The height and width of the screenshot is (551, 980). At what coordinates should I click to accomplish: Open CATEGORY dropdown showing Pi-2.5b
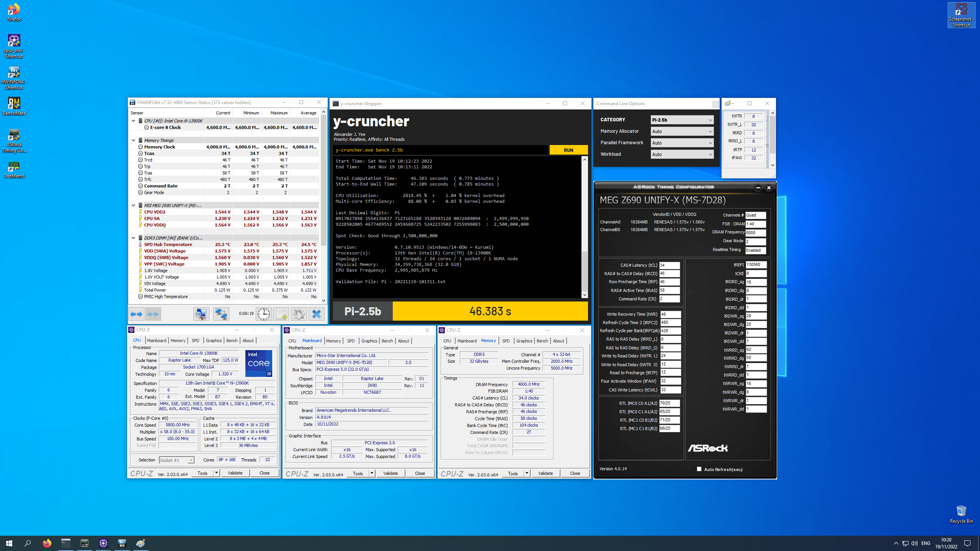(682, 120)
